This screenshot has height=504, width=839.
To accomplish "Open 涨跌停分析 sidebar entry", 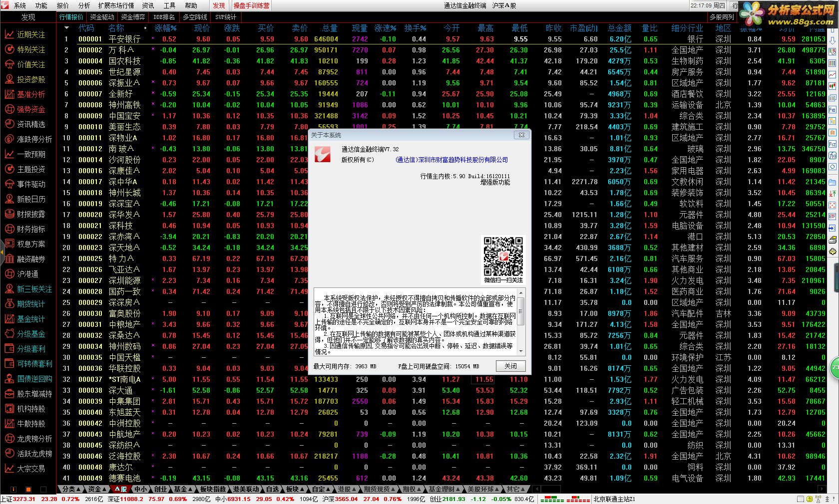I will click(28, 139).
